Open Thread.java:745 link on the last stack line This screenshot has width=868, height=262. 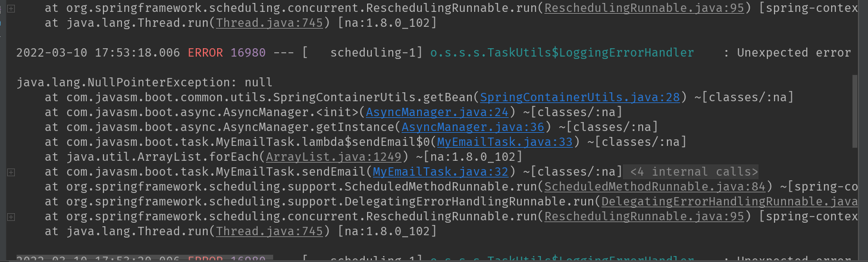[270, 231]
